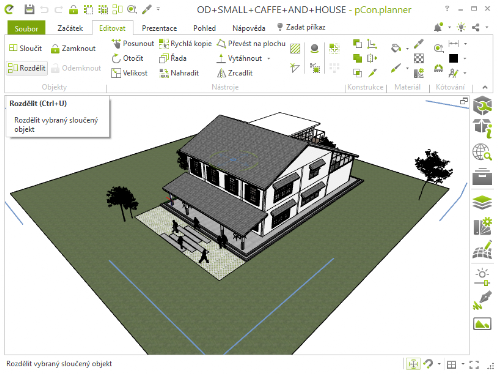Open the background image settings icon
Screen dimensions: 498x374
(482, 324)
